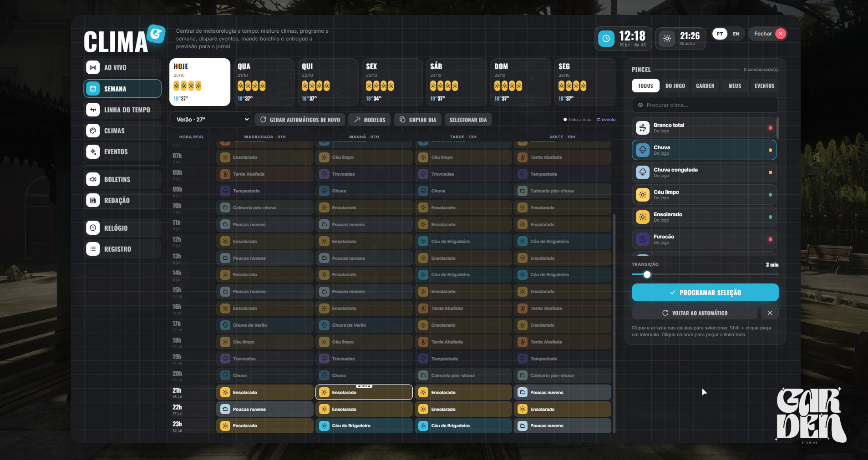This screenshot has height=460, width=868.
Task: Filter brushes by Meus tab
Action: [735, 86]
